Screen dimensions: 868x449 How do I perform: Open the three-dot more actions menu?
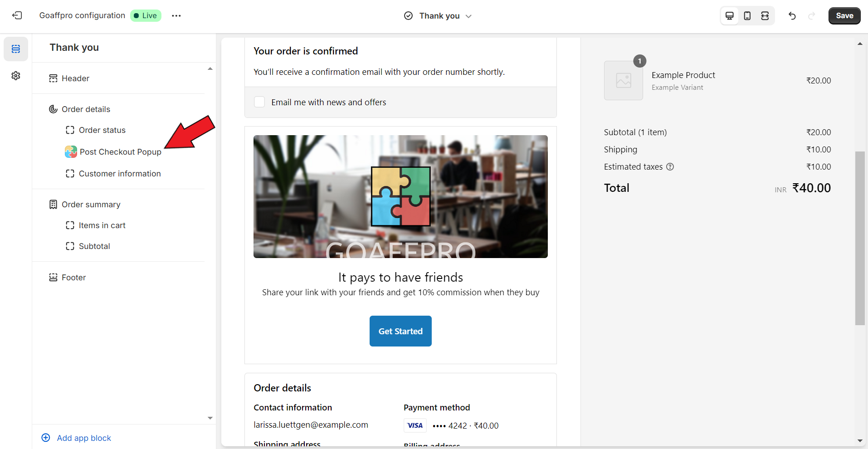pyautogui.click(x=176, y=15)
